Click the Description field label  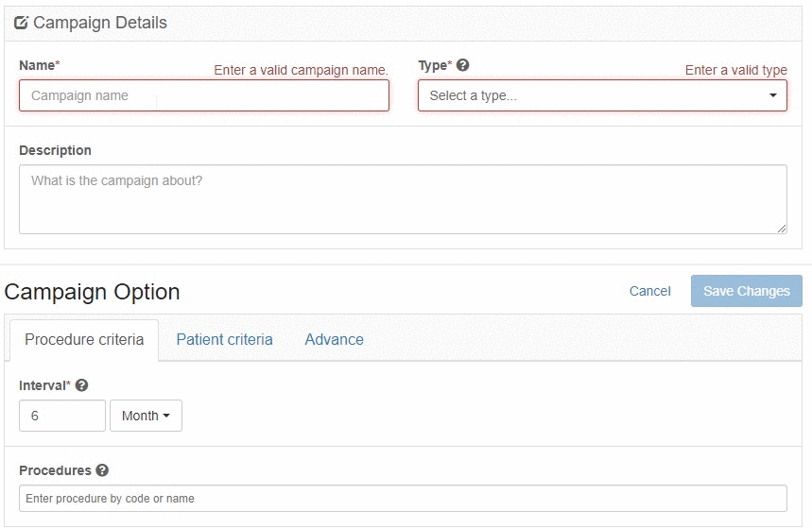click(x=56, y=150)
